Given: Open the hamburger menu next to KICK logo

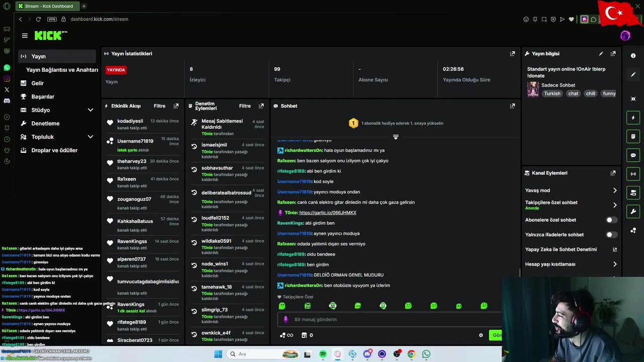Looking at the screenshot, I should [25, 36].
